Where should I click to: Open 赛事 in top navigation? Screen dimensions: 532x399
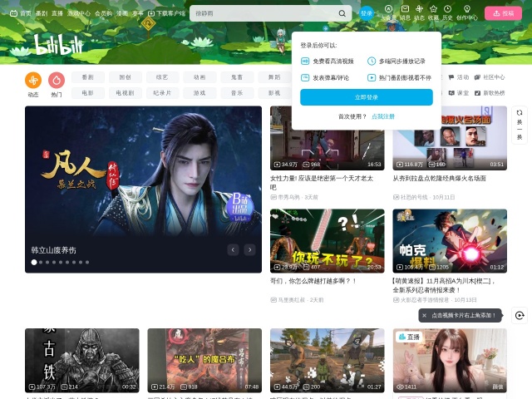pos(138,13)
